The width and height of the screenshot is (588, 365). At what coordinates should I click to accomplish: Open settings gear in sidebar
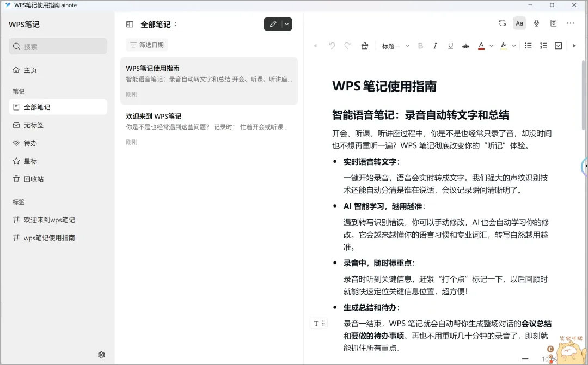[x=101, y=355]
